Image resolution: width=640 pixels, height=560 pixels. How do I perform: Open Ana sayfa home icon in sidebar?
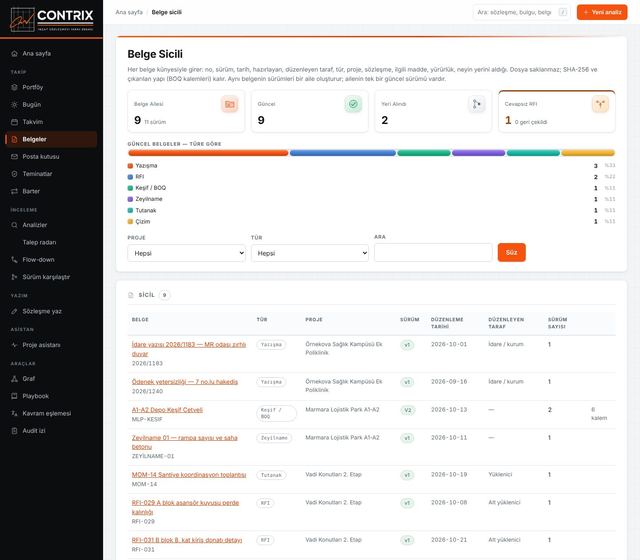click(x=14, y=53)
